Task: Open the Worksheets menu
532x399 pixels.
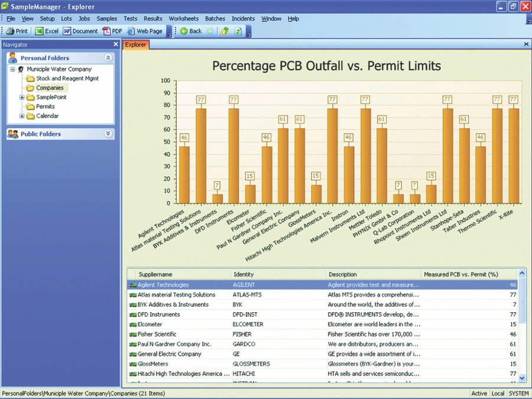Action: click(x=183, y=18)
